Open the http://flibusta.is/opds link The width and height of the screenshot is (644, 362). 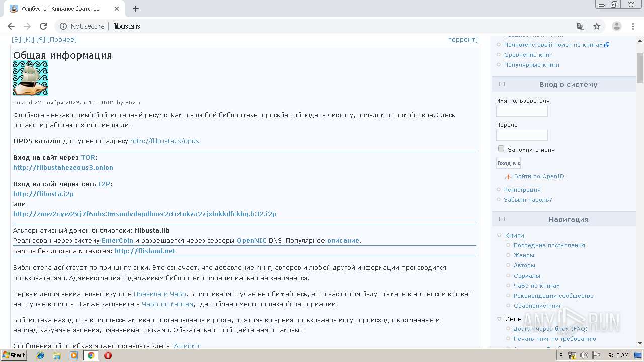pos(165,141)
